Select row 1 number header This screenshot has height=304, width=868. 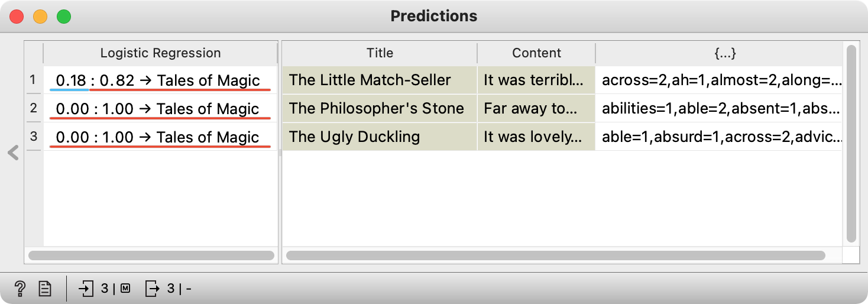tap(34, 80)
